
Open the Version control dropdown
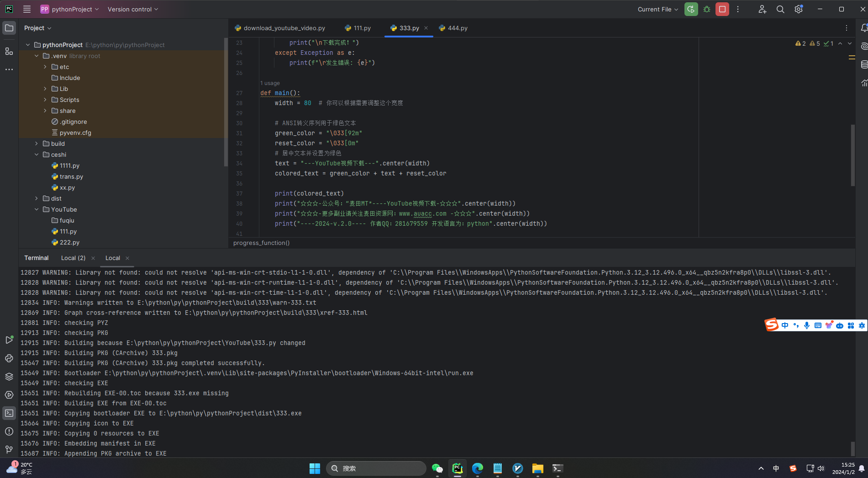tap(133, 9)
